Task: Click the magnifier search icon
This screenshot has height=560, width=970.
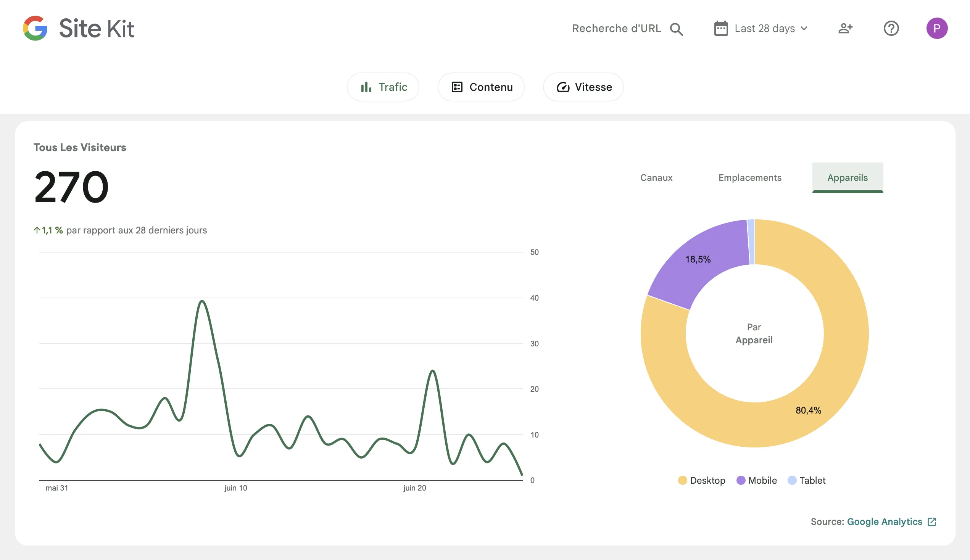Action: [x=676, y=29]
